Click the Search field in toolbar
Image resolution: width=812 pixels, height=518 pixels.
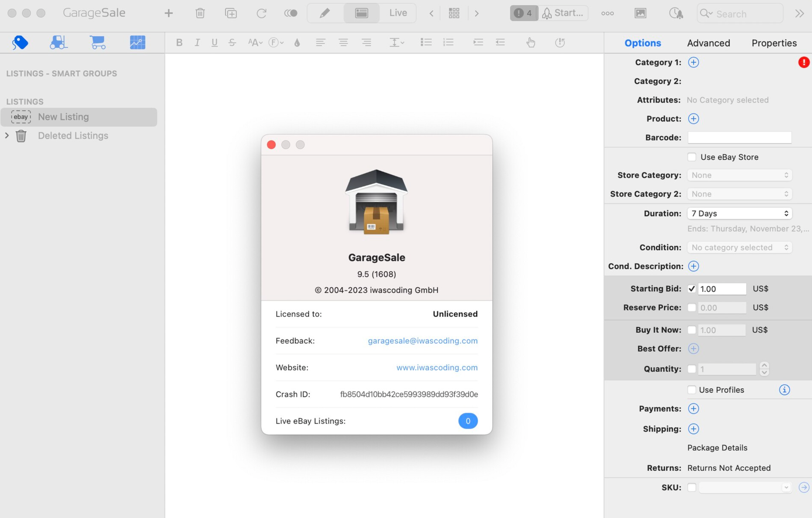(x=740, y=14)
